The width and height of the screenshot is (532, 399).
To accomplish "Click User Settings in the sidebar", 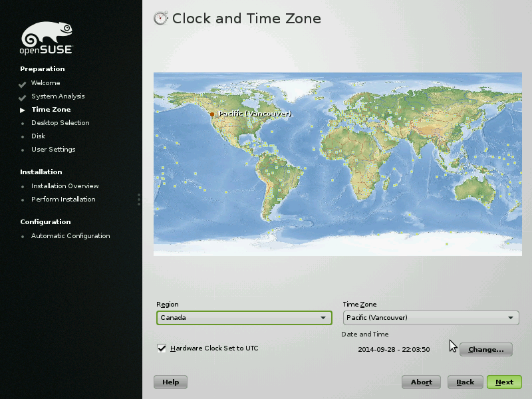I will (x=53, y=150).
